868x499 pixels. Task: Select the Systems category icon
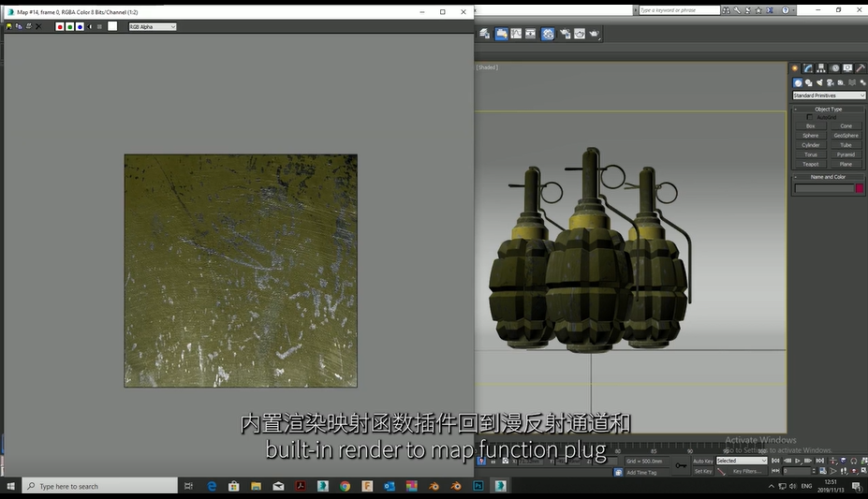pos(862,82)
